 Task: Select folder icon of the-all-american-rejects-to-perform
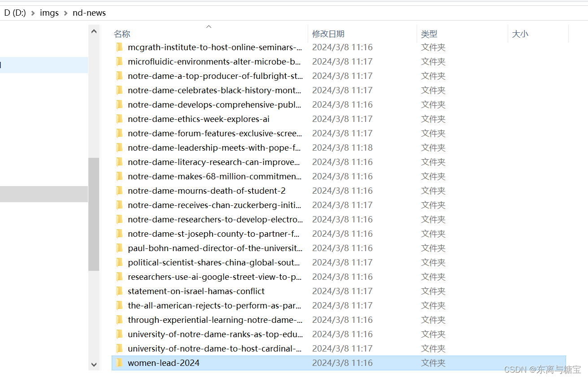[x=119, y=305]
